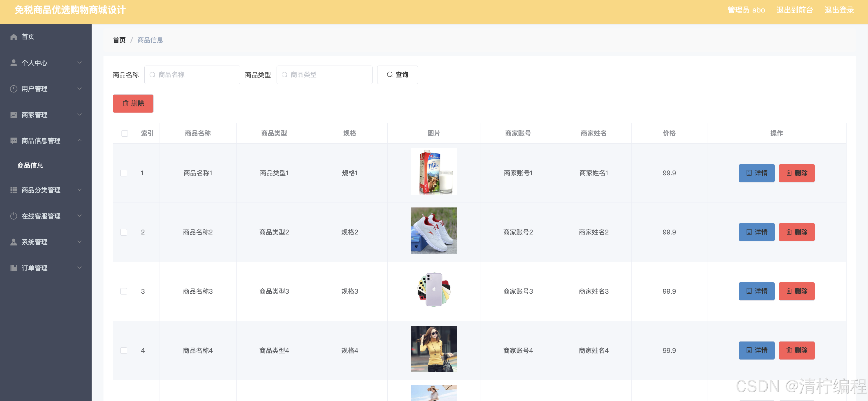This screenshot has height=401, width=868.
Task: Click the sneaker product thumbnail
Action: (433, 231)
